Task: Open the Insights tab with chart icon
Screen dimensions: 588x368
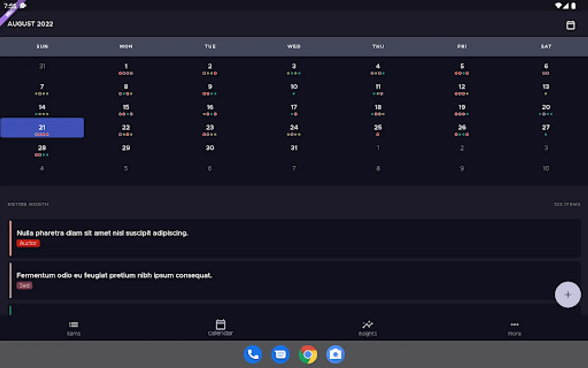Action: coord(367,328)
